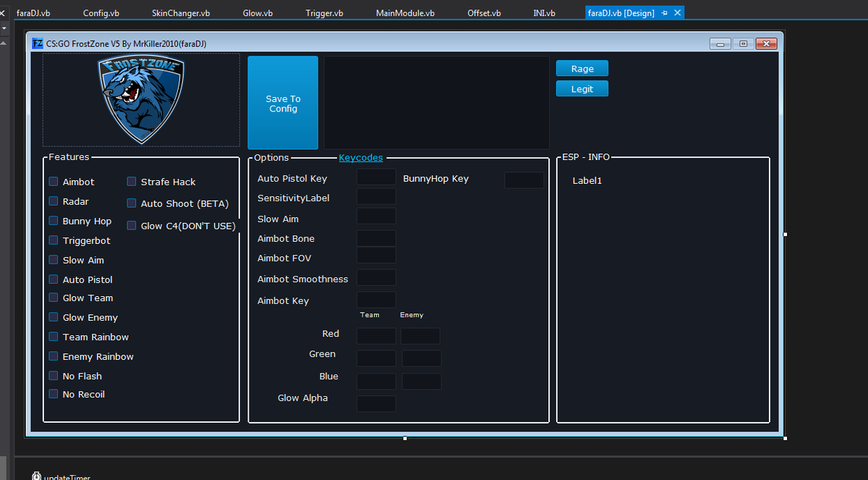Select the faraDJ.vb [Design] tab

click(x=621, y=13)
